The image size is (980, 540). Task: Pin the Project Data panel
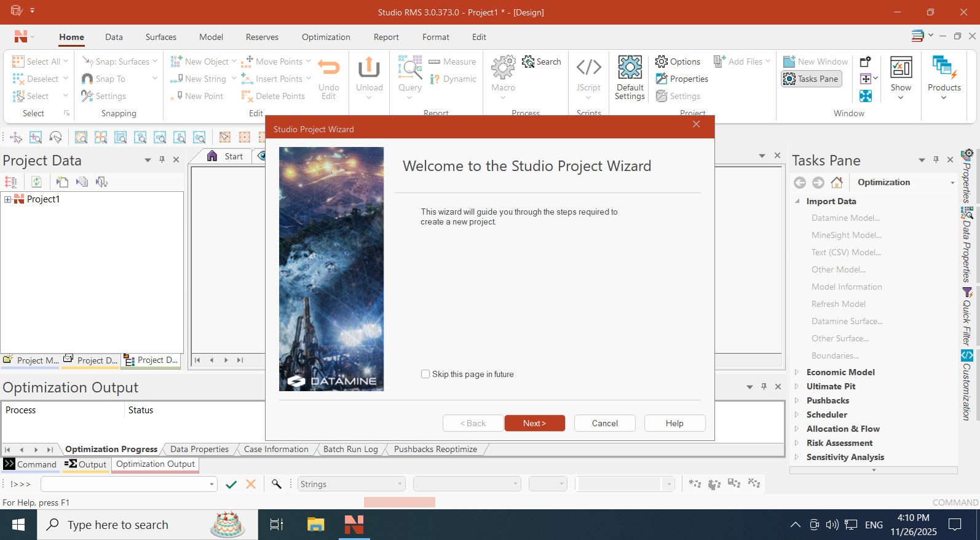pyautogui.click(x=162, y=160)
